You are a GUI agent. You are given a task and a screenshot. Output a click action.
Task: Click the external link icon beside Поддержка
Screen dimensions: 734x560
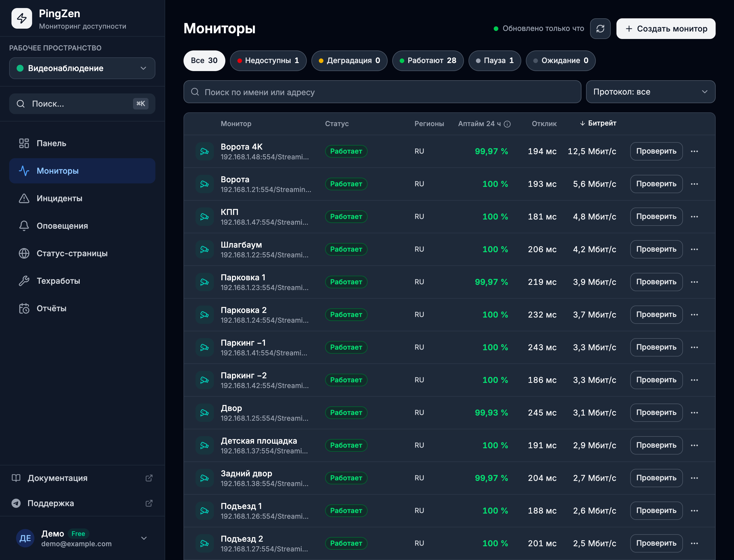149,503
